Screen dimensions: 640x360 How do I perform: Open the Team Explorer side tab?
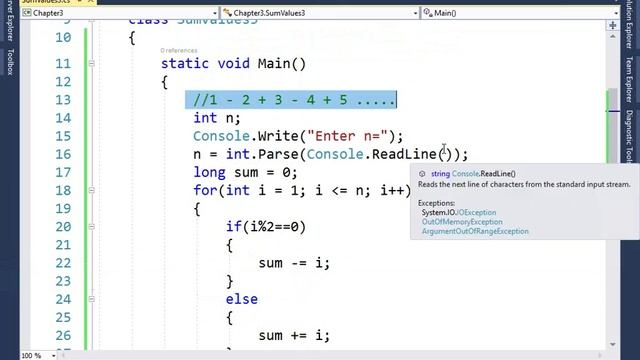point(629,79)
